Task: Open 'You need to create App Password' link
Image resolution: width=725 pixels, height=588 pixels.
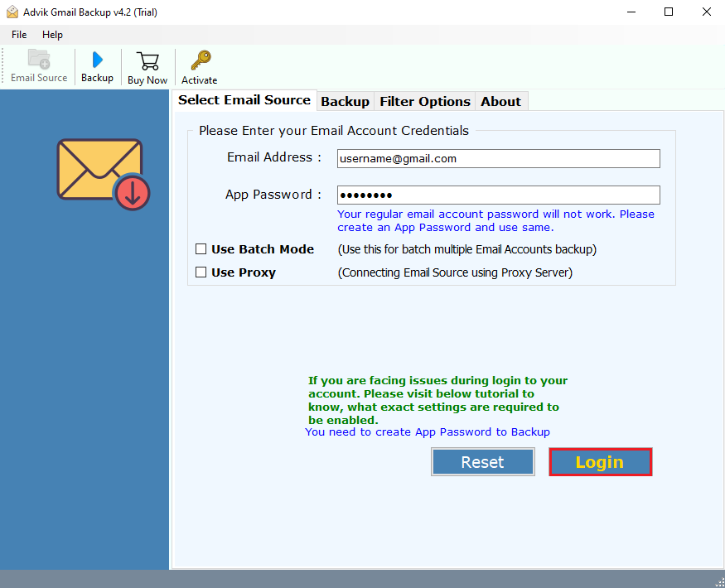Action: point(428,431)
